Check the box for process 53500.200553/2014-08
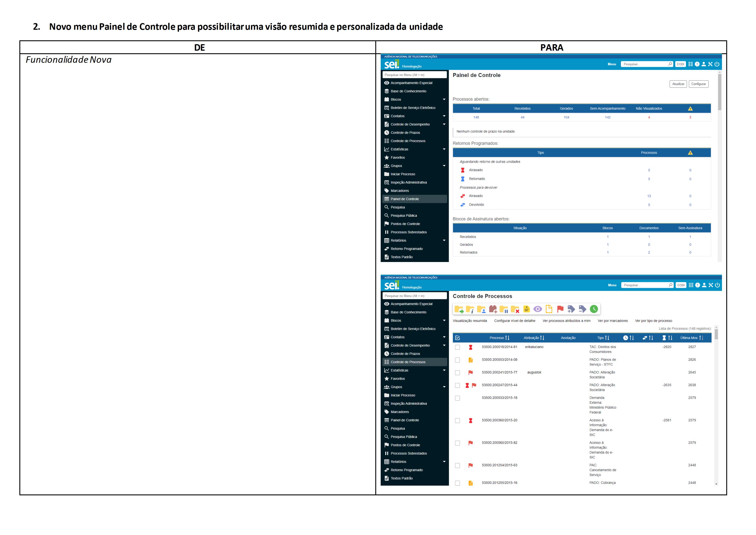Image resolution: width=756 pixels, height=535 pixels. point(457,360)
